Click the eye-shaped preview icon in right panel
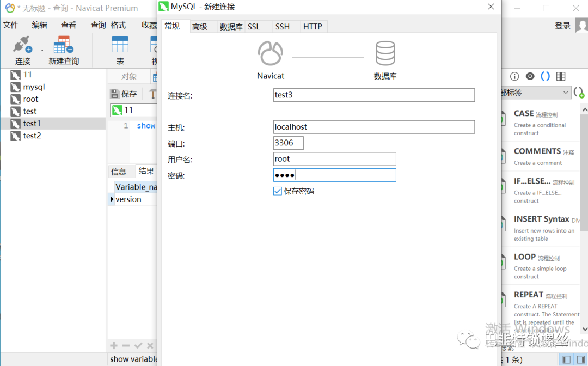The height and width of the screenshot is (366, 588). [x=530, y=76]
